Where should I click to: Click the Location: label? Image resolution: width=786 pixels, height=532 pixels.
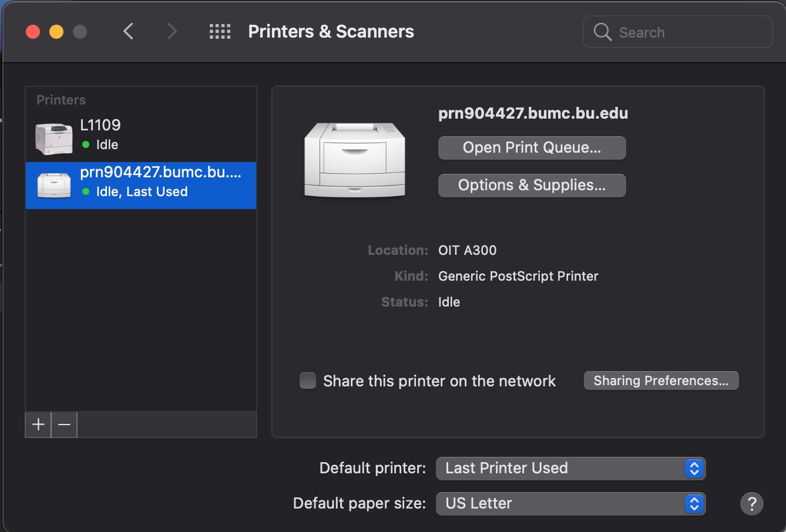[x=398, y=250]
